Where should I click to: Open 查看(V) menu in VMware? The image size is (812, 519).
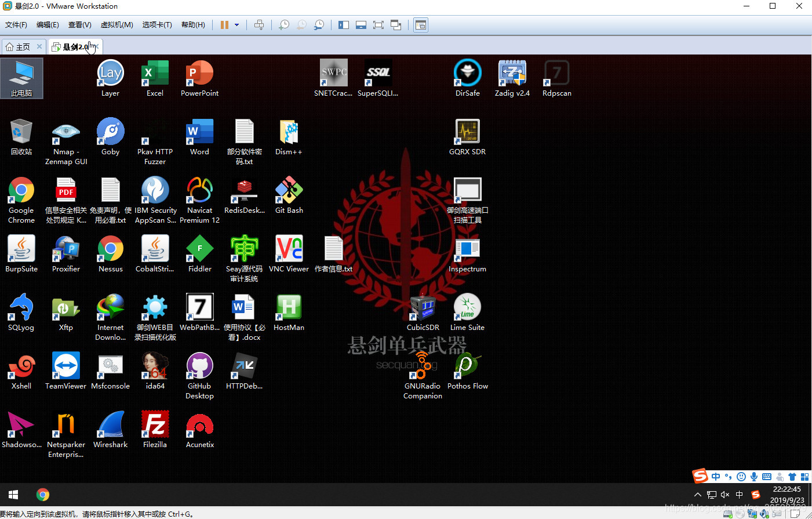80,25
